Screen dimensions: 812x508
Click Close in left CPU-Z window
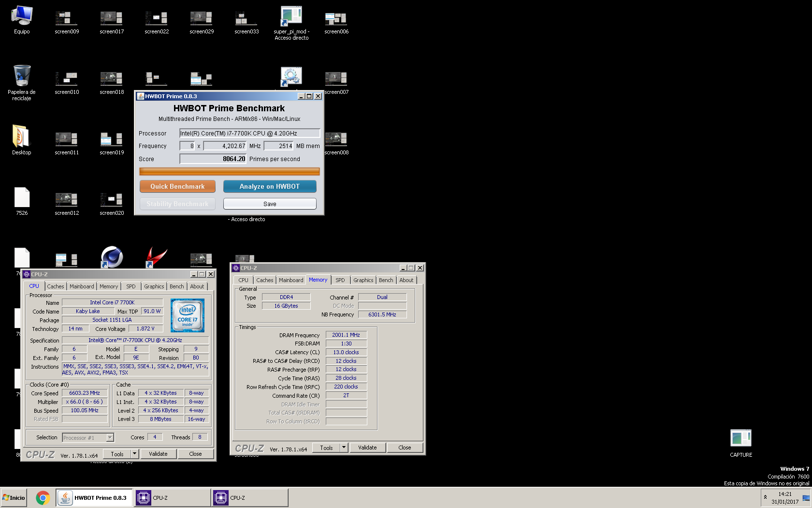[195, 454]
